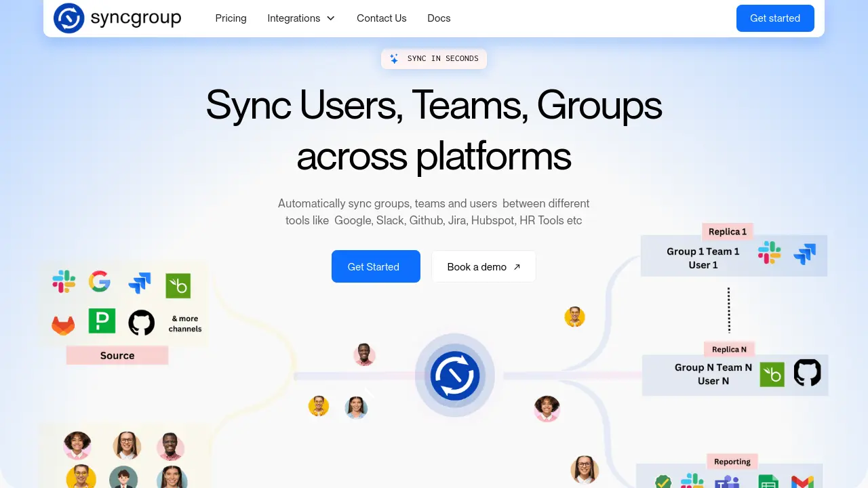
Task: Click the navbar Get started button
Action: (x=775, y=18)
